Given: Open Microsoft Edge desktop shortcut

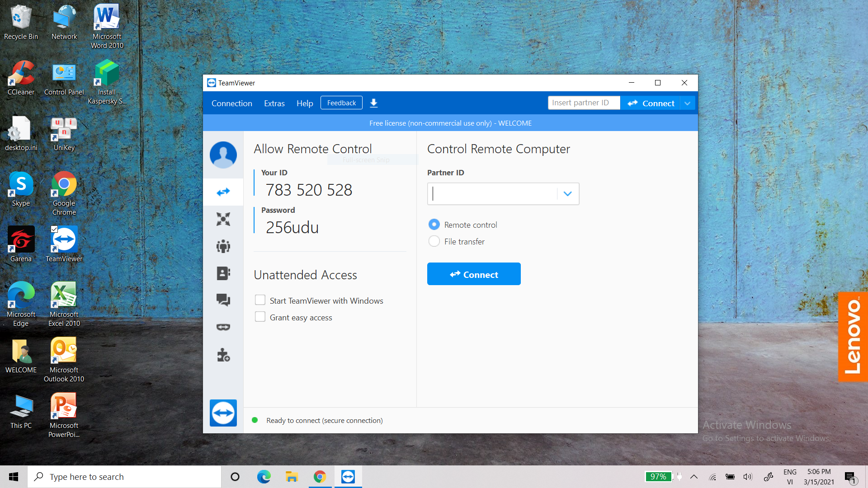Looking at the screenshot, I should click(21, 305).
